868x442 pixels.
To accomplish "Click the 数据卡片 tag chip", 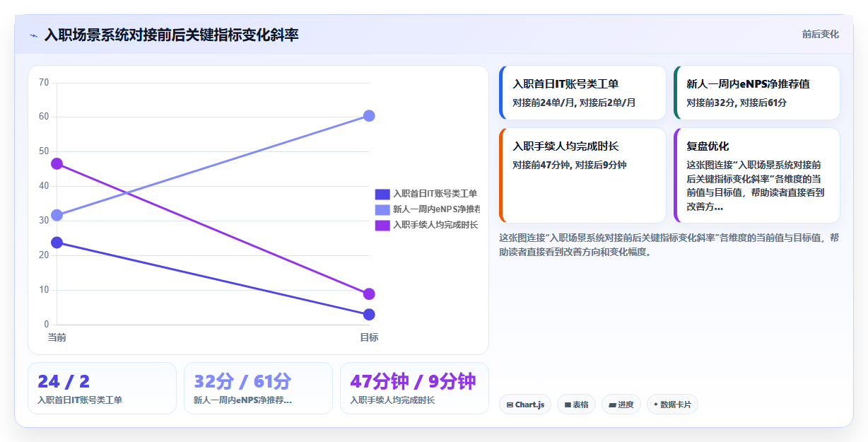I will point(672,405).
